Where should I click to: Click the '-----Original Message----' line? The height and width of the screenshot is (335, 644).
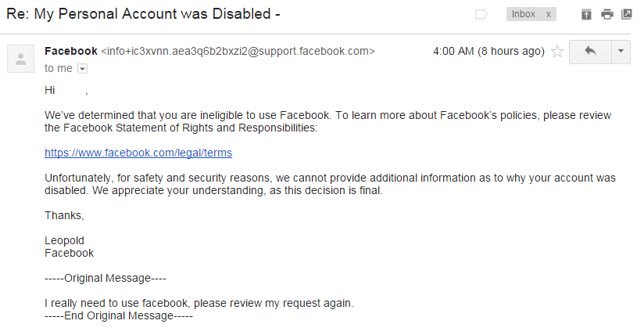click(106, 278)
